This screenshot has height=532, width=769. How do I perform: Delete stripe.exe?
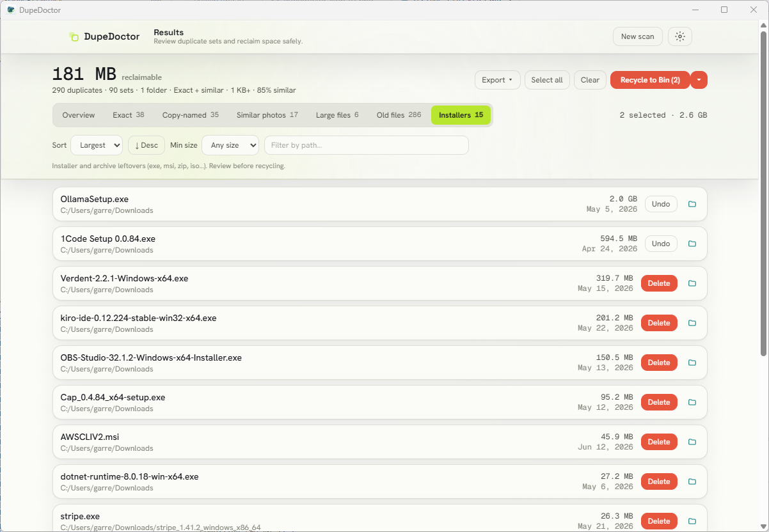[659, 521]
